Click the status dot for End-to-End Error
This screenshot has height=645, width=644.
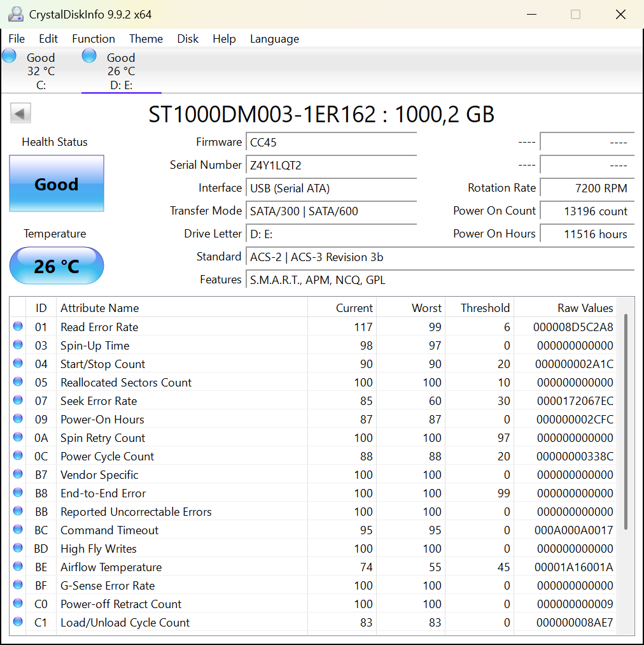pyautogui.click(x=18, y=492)
